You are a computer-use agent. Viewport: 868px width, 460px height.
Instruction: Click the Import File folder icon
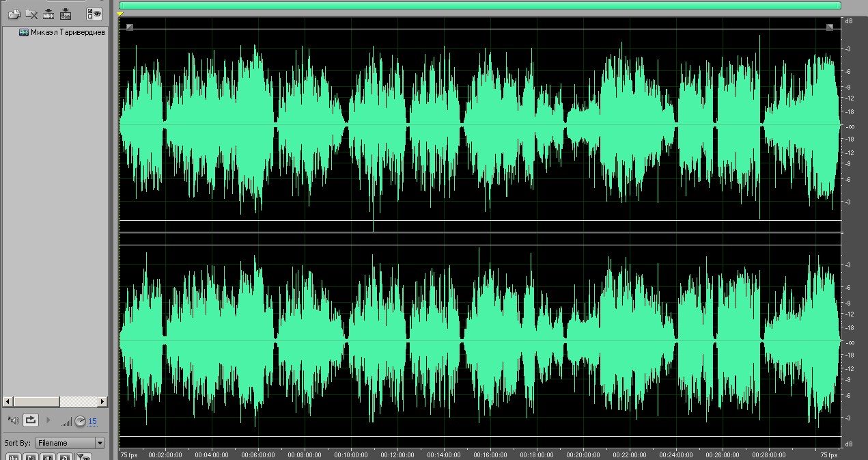pos(14,13)
